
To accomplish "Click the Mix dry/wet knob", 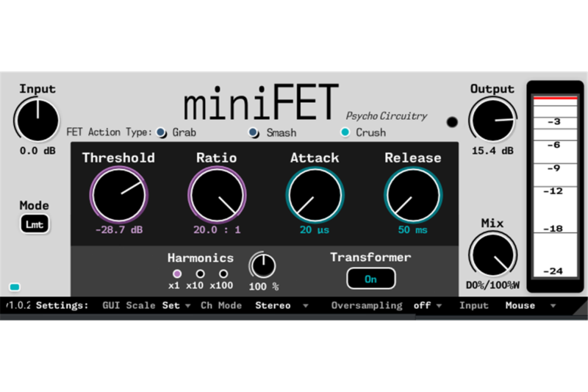I will pyautogui.click(x=492, y=255).
